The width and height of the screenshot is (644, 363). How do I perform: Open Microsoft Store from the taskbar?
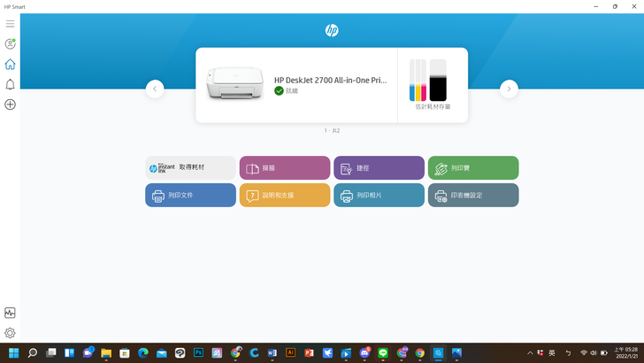click(x=125, y=352)
